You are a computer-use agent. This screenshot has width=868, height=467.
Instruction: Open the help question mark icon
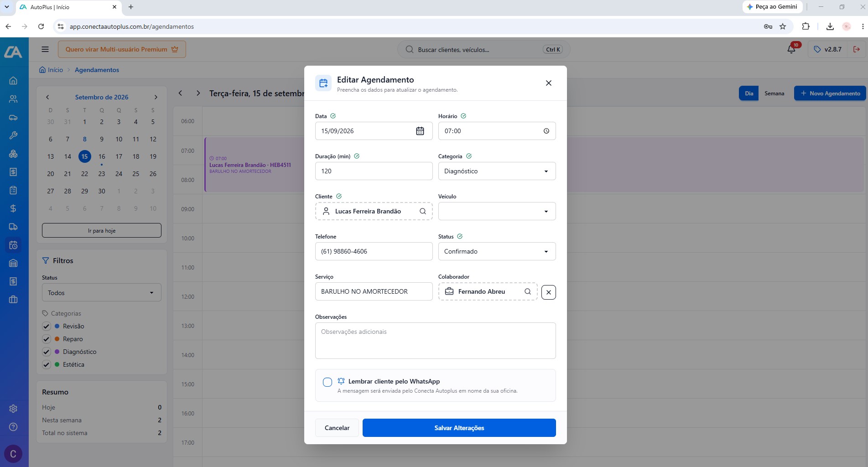13,427
